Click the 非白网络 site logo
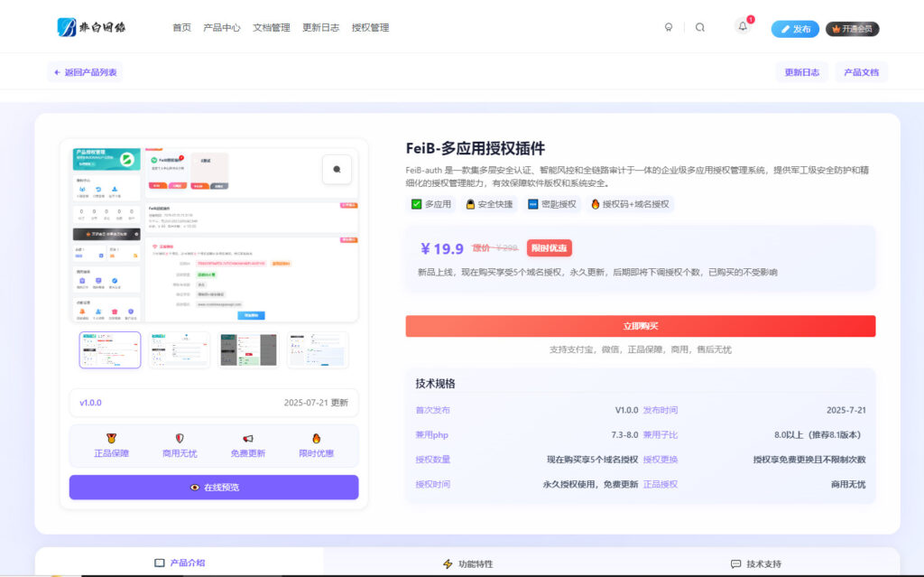Screen dimensions: 924x577 (x=91, y=27)
